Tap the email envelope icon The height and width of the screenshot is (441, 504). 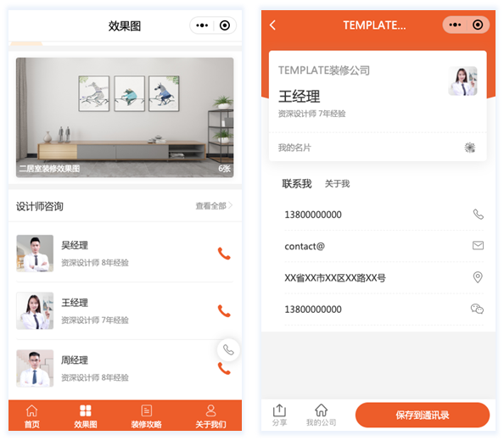click(x=478, y=246)
